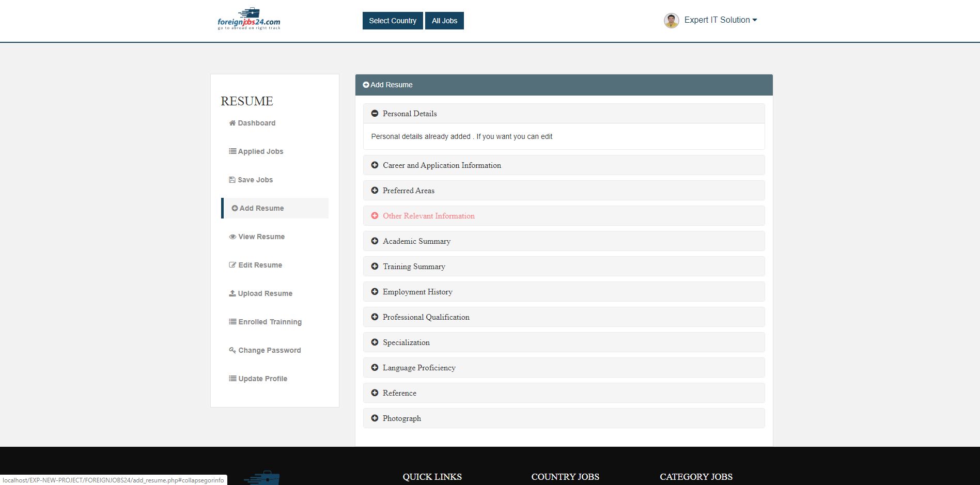Expand Other Relevant Information section
This screenshot has height=485, width=980.
564,216
